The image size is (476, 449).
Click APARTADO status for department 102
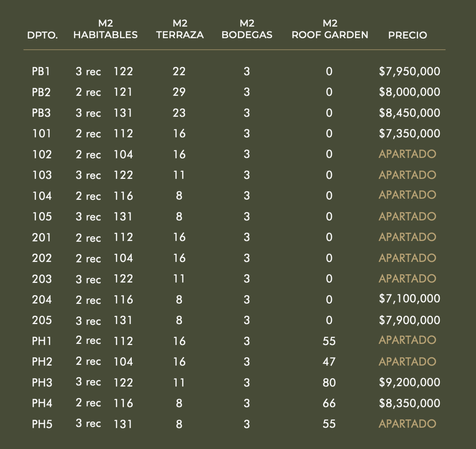click(407, 154)
